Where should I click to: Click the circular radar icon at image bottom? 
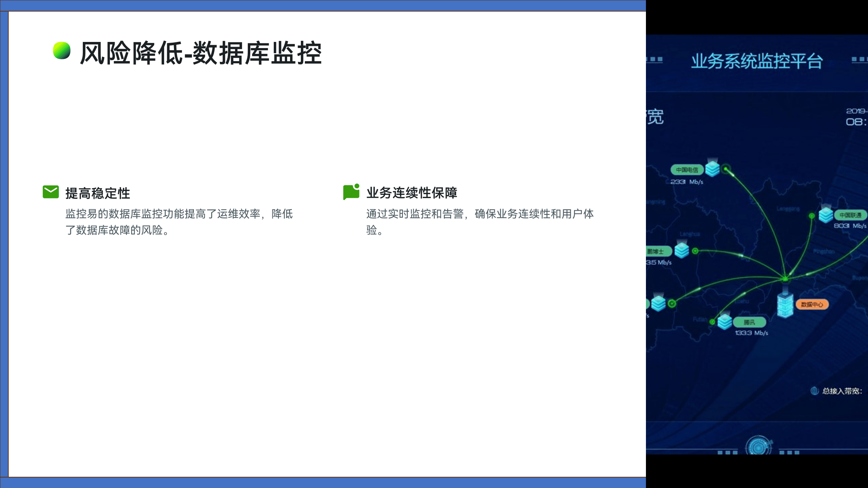pos(758,447)
